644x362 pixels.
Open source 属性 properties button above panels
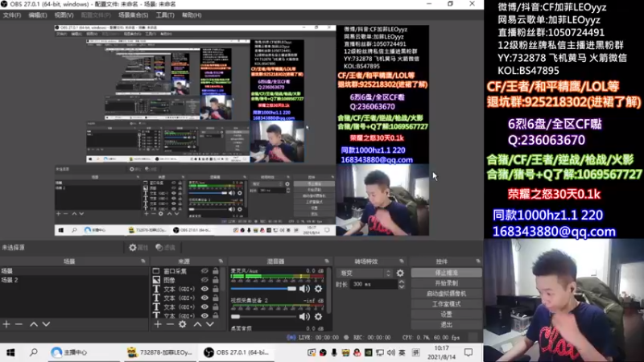tap(138, 248)
